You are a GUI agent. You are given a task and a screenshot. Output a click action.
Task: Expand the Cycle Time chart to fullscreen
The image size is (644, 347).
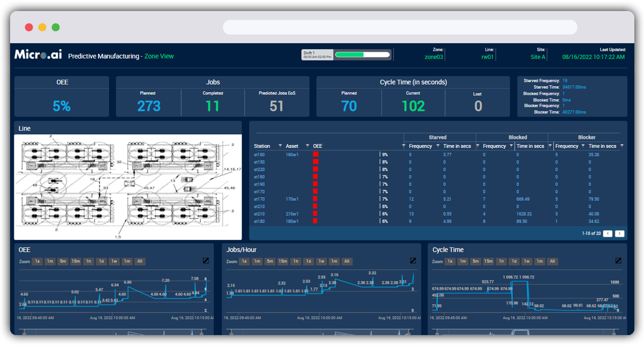pyautogui.click(x=619, y=261)
